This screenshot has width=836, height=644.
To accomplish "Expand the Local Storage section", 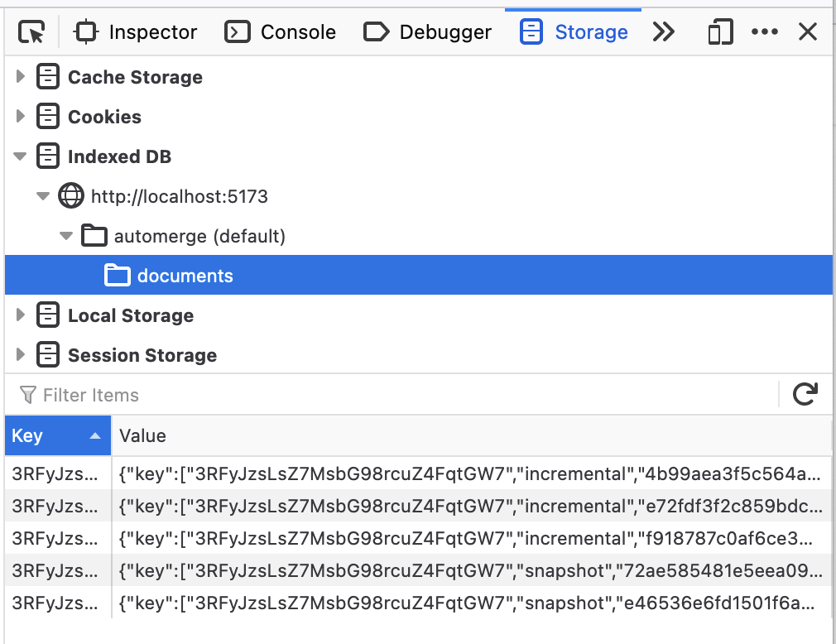I will 20,315.
